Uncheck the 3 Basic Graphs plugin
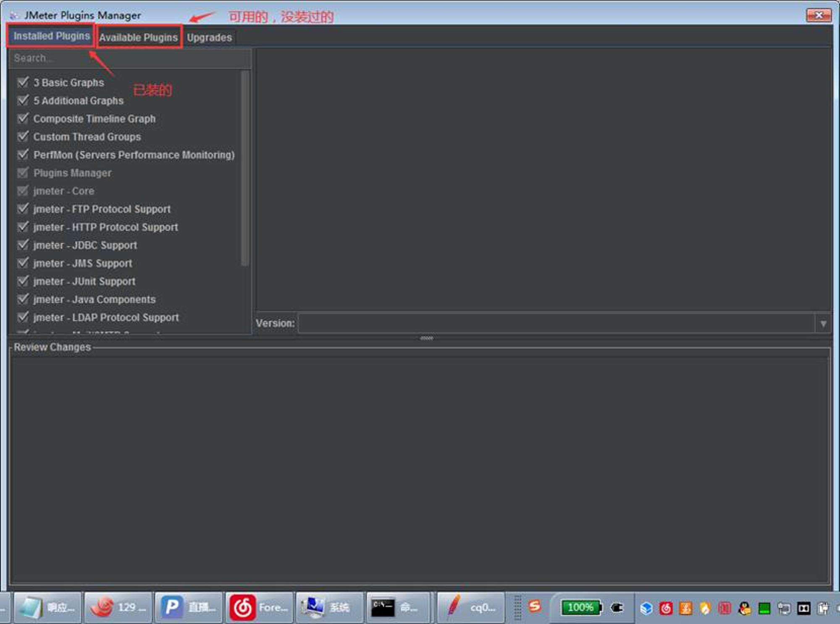Screen dimensions: 840x624 coord(23,82)
